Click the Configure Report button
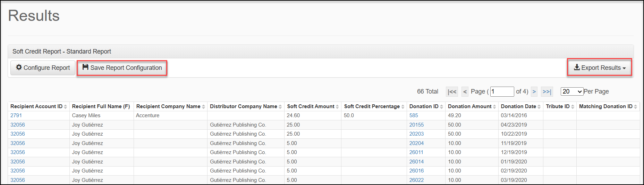The width and height of the screenshot is (644, 185). click(x=43, y=68)
